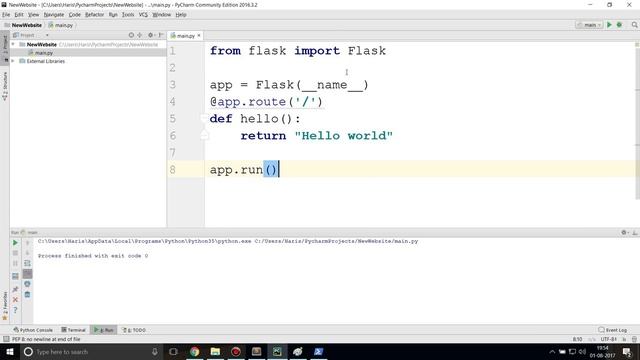Open the main run configuration dropdown
Image resolution: width=640 pixels, height=360 pixels.
pos(589,25)
